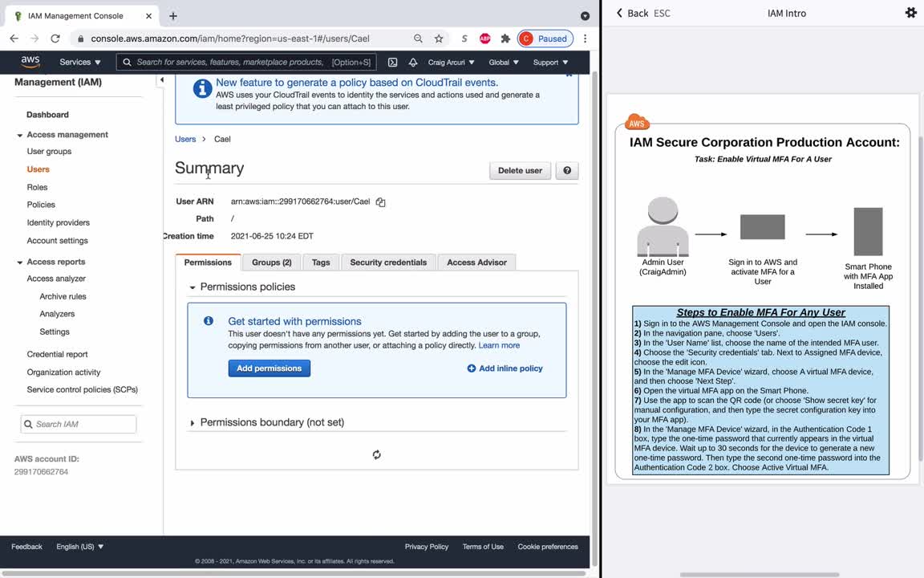Screen dimensions: 924x578
Task: Bookmark page with the star icon
Action: click(439, 39)
